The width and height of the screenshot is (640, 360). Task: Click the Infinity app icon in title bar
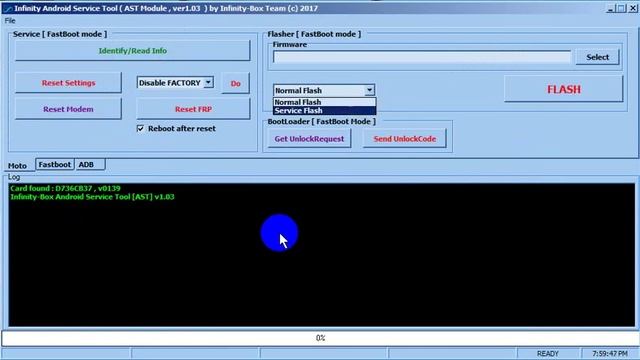[x=7, y=8]
